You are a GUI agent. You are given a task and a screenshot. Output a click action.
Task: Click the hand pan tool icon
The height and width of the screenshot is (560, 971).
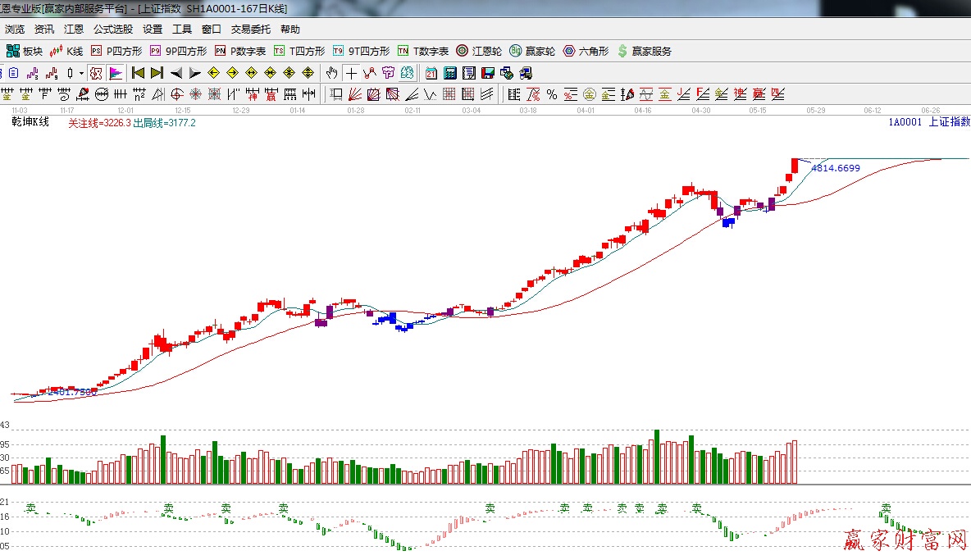tap(331, 73)
